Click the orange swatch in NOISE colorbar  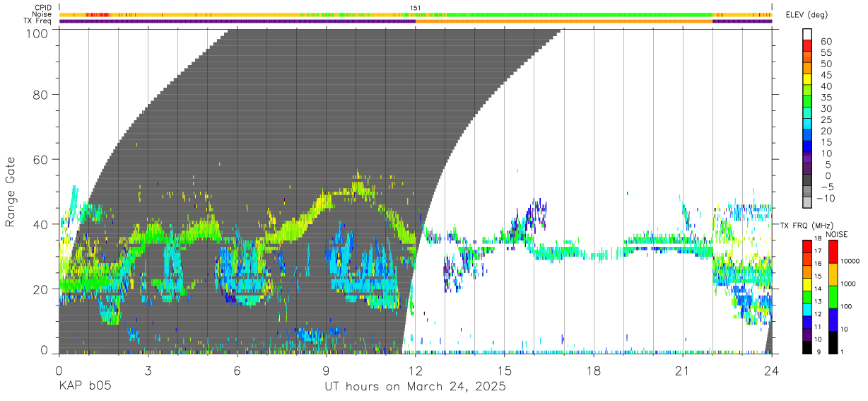point(833,274)
